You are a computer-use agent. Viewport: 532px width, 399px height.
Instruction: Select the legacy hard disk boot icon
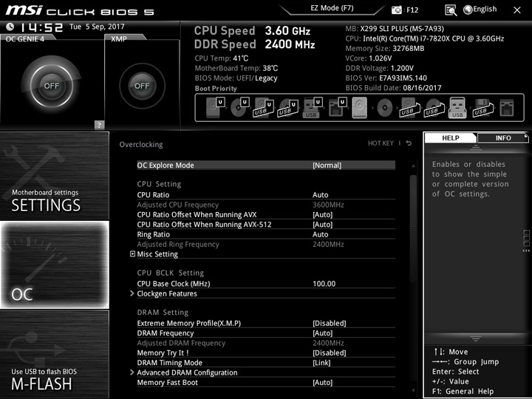tap(360, 108)
